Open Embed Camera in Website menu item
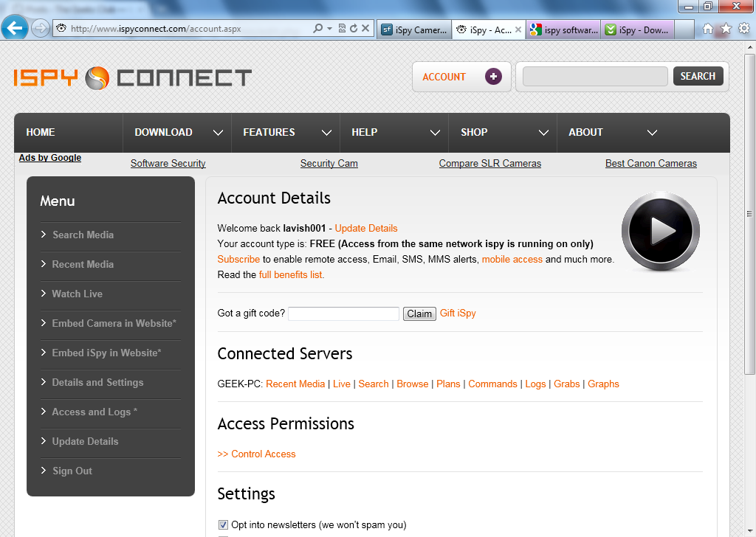This screenshot has height=537, width=756. 114,323
